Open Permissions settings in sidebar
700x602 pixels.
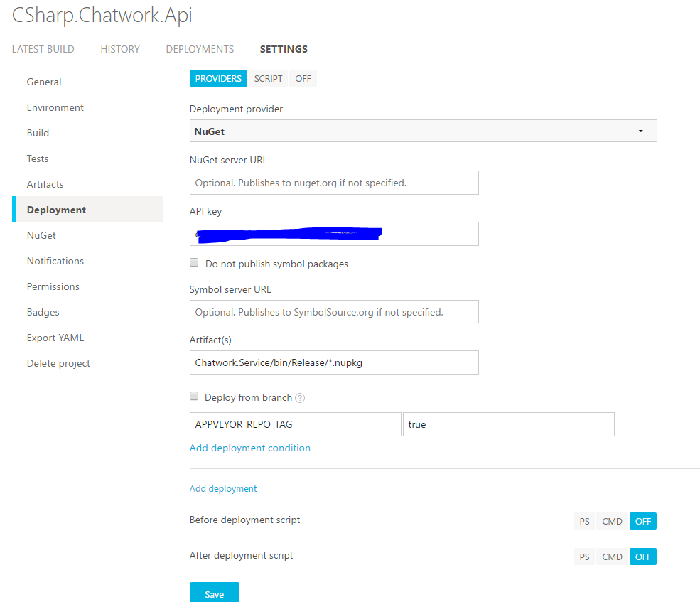tap(53, 286)
